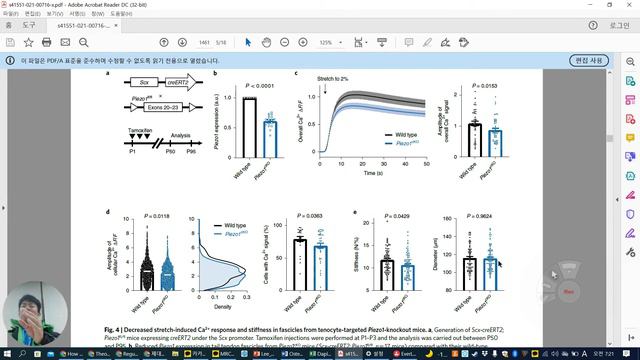
Task: Open the Fill & Sign tool in right pane
Action: [630, 233]
